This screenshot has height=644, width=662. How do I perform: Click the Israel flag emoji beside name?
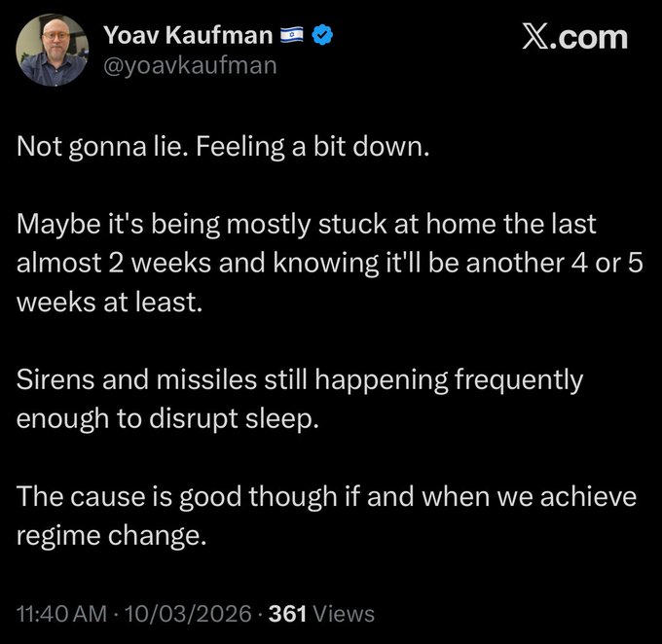[291, 37]
